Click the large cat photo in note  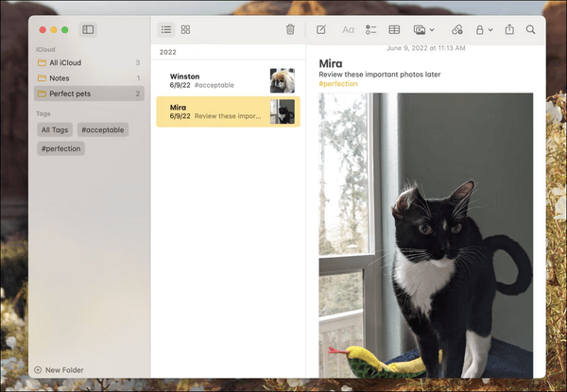425,235
